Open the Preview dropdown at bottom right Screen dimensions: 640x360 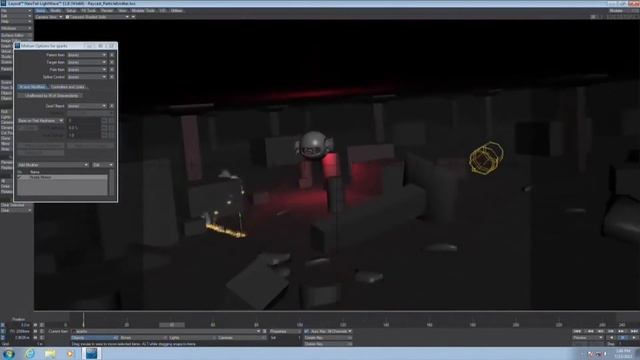pos(588,338)
